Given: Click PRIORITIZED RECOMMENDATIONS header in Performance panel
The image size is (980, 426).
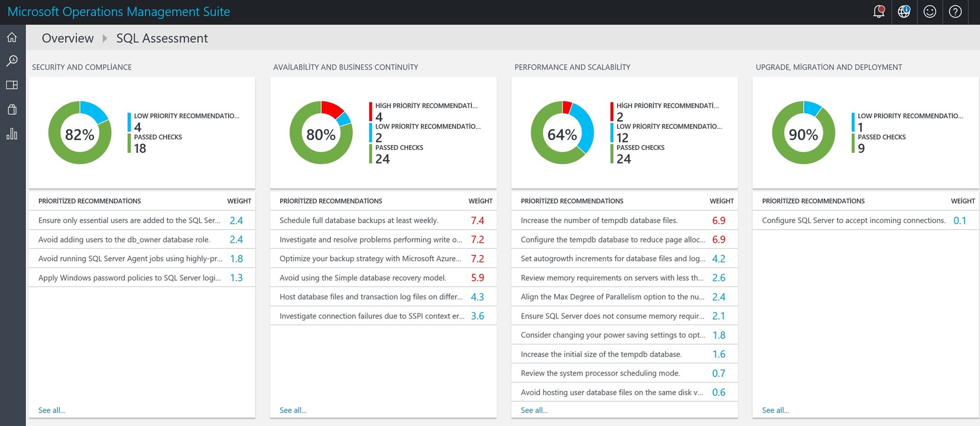Looking at the screenshot, I should coord(572,201).
